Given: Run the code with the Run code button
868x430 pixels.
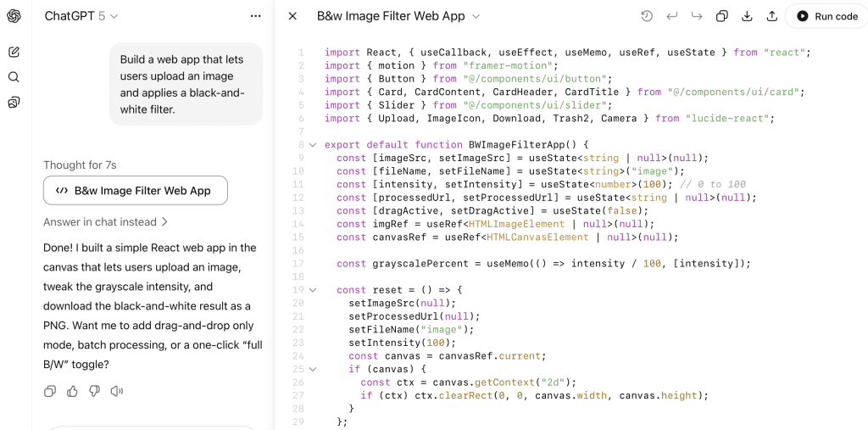Looking at the screenshot, I should pos(827,17).
